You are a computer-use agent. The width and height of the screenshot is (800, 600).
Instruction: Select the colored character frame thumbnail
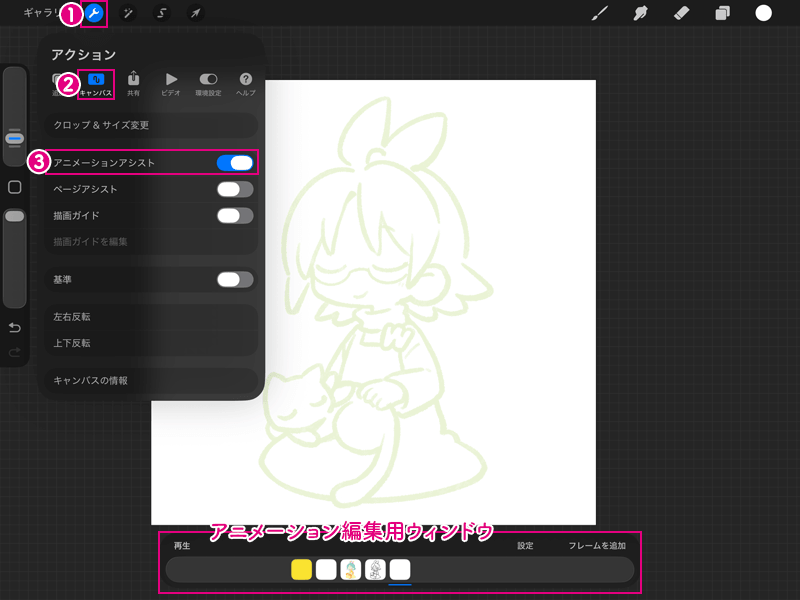pyautogui.click(x=351, y=569)
